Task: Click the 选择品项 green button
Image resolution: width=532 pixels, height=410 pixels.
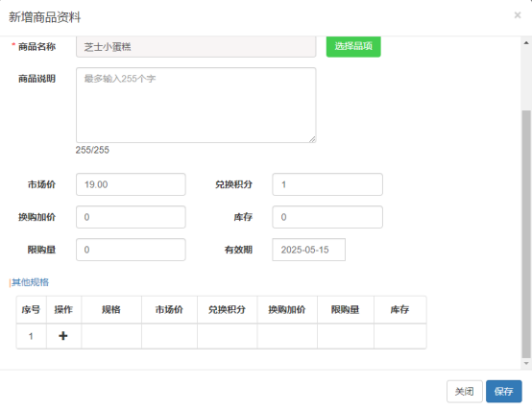Action: click(353, 46)
